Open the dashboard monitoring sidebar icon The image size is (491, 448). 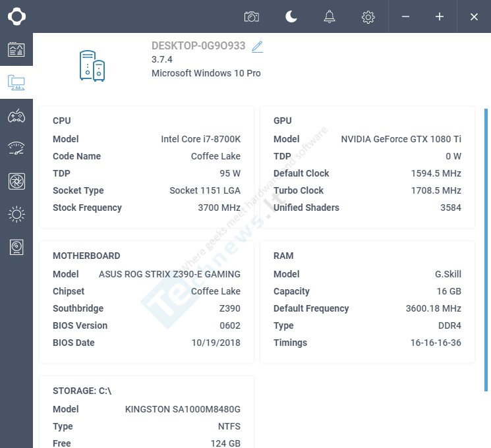16,49
